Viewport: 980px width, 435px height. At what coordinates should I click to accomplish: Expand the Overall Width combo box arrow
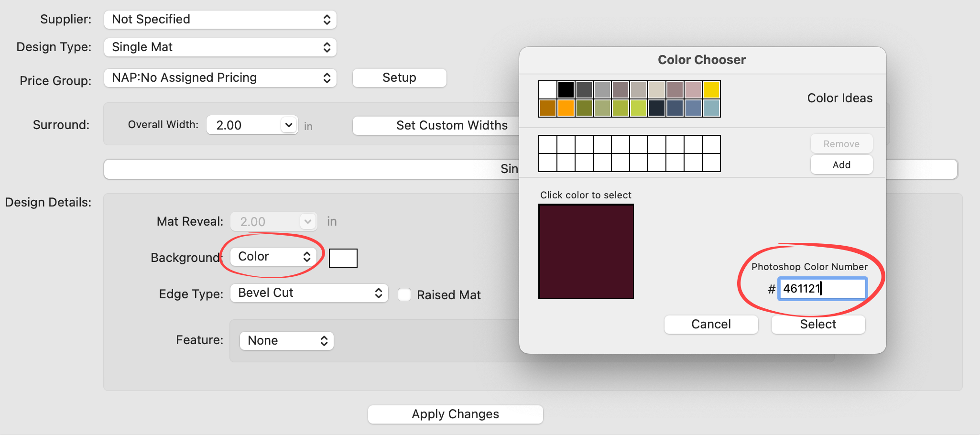(288, 125)
